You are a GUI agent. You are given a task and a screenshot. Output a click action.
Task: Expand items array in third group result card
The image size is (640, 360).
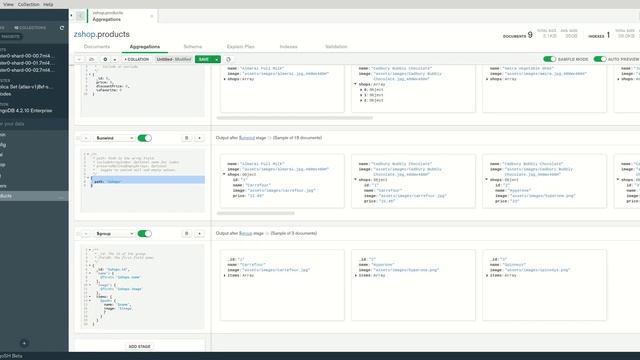point(487,276)
